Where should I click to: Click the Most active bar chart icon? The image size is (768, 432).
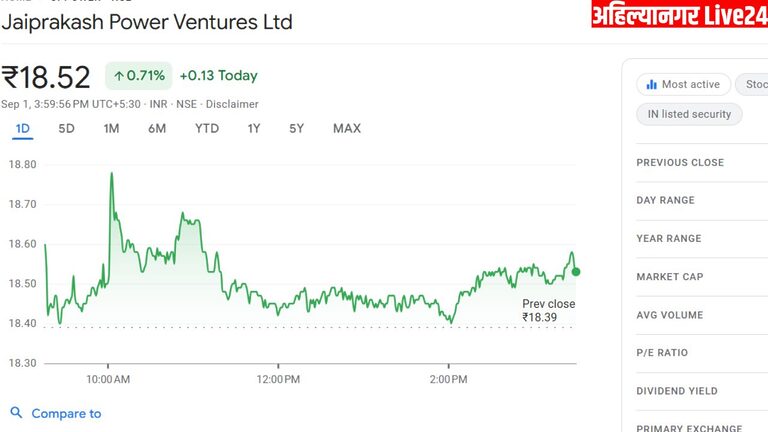point(651,85)
